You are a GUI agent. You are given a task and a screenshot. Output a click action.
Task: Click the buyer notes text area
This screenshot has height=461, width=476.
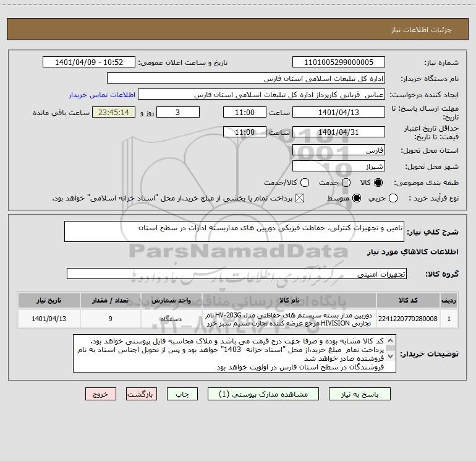tap(235, 353)
